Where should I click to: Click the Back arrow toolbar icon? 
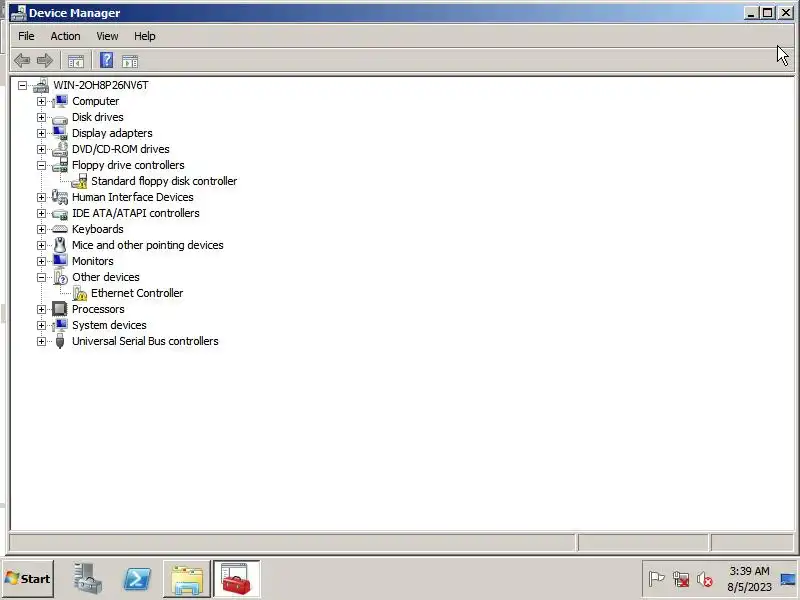click(22, 61)
